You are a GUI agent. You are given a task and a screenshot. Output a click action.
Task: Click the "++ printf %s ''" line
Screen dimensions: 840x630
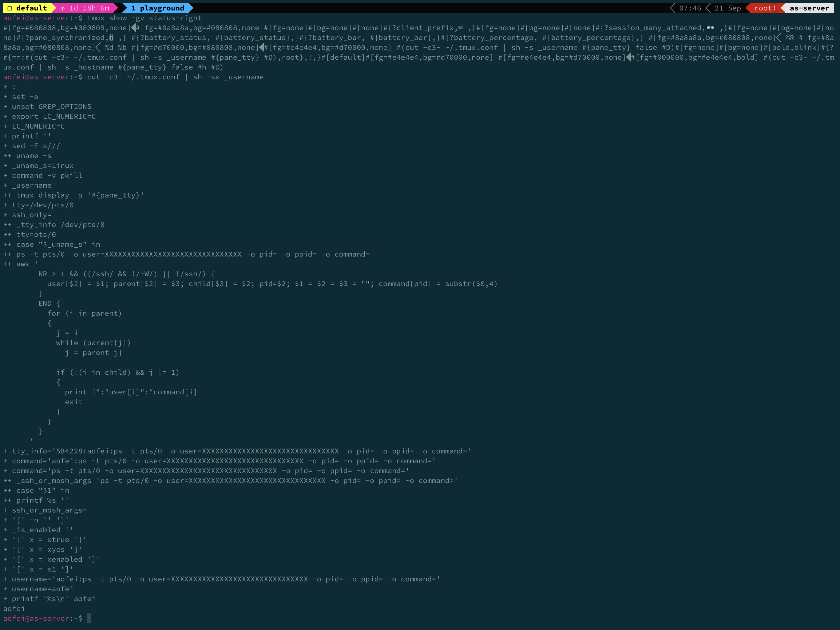(36, 501)
